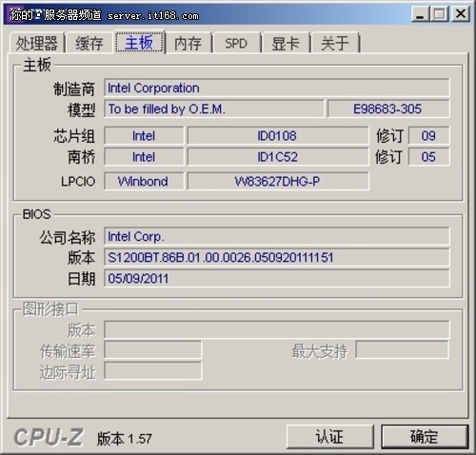Select the 主板 tab
Image resolution: width=476 pixels, height=455 pixels.
pos(139,42)
